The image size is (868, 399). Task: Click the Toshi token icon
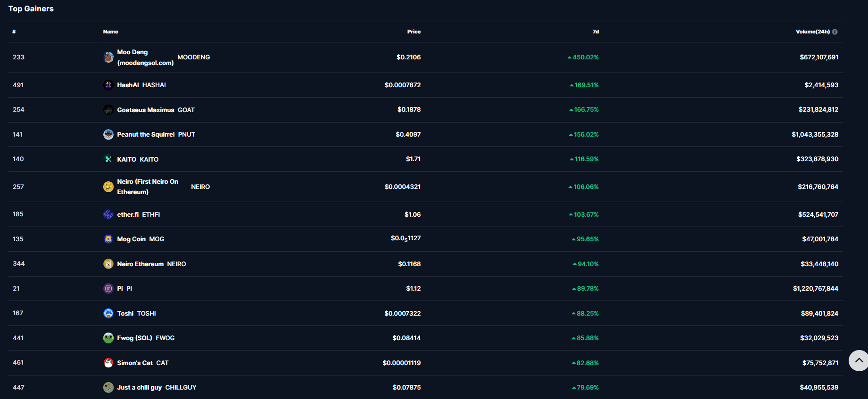108,313
